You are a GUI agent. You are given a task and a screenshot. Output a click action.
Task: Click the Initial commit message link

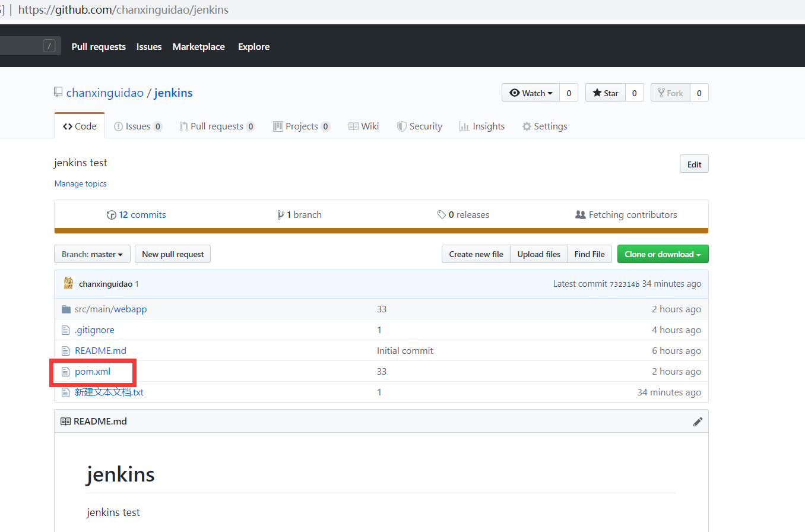(405, 351)
